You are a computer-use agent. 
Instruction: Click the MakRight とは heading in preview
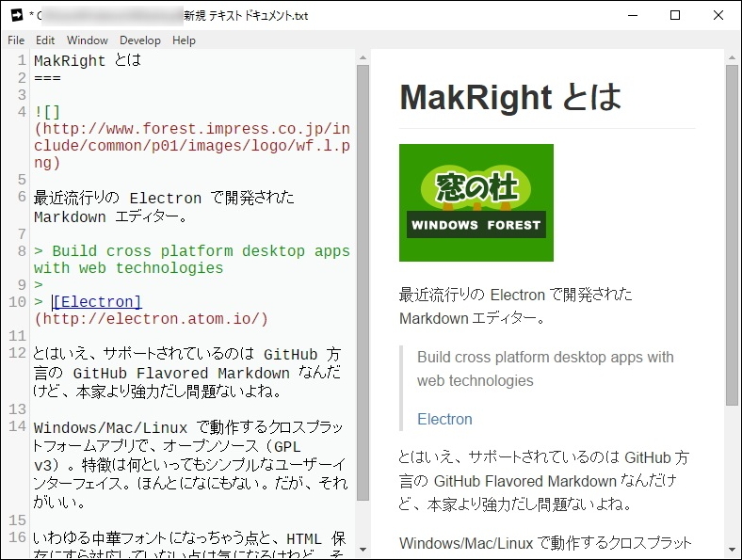pos(510,98)
